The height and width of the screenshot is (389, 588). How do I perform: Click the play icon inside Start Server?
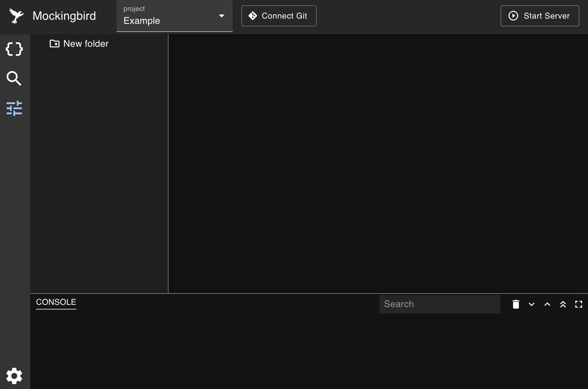click(x=514, y=16)
